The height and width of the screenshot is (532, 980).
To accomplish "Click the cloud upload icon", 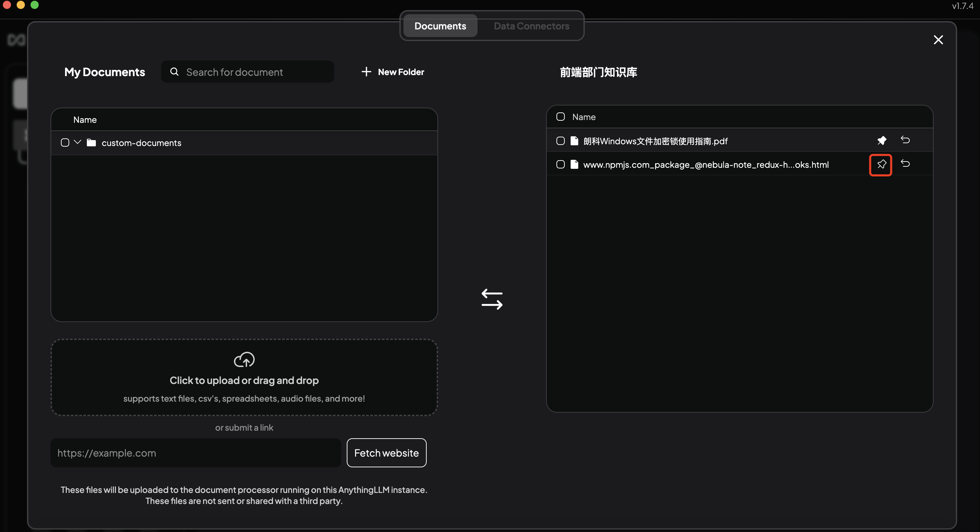I will (x=244, y=359).
